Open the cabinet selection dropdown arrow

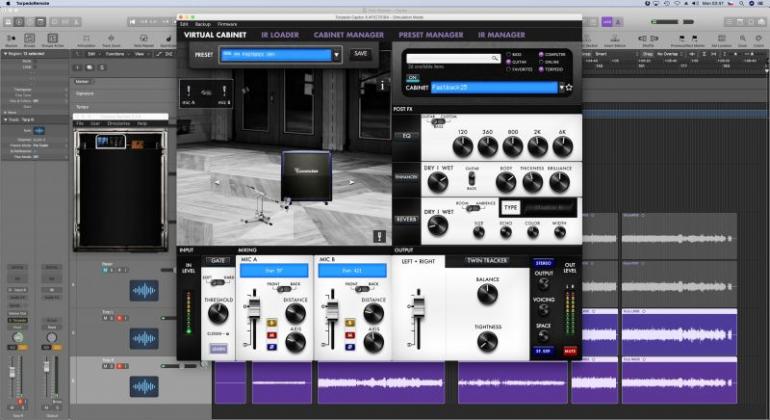pos(561,87)
